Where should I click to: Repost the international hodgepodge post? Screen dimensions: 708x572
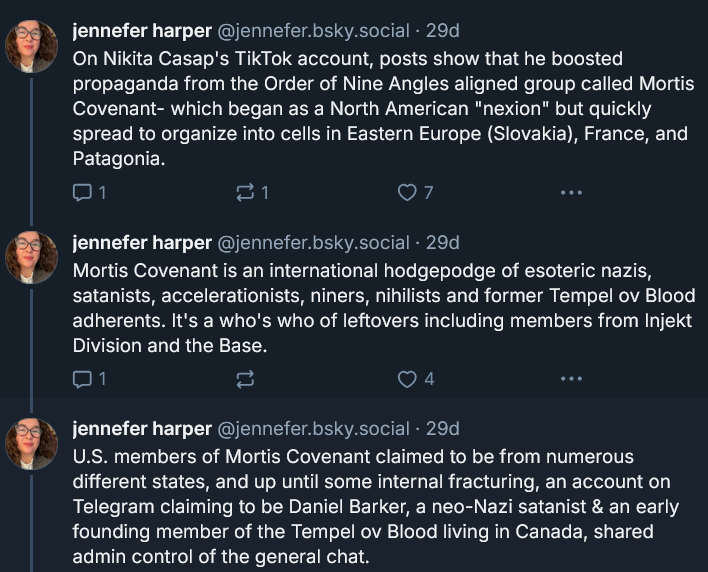(243, 379)
